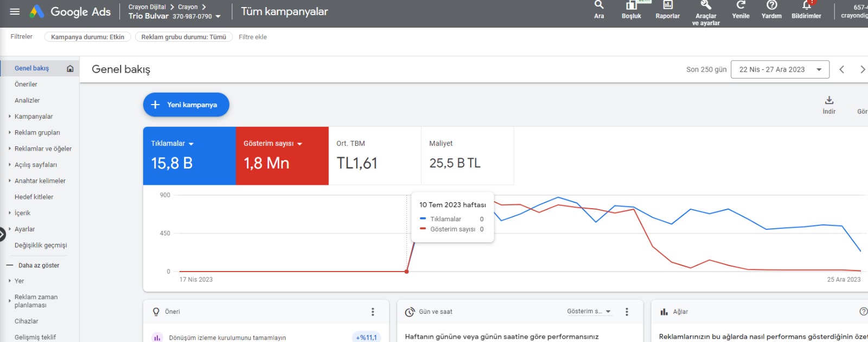This screenshot has width=868, height=342.
Task: Click the +%11,1 recommendation badge
Action: 366,337
